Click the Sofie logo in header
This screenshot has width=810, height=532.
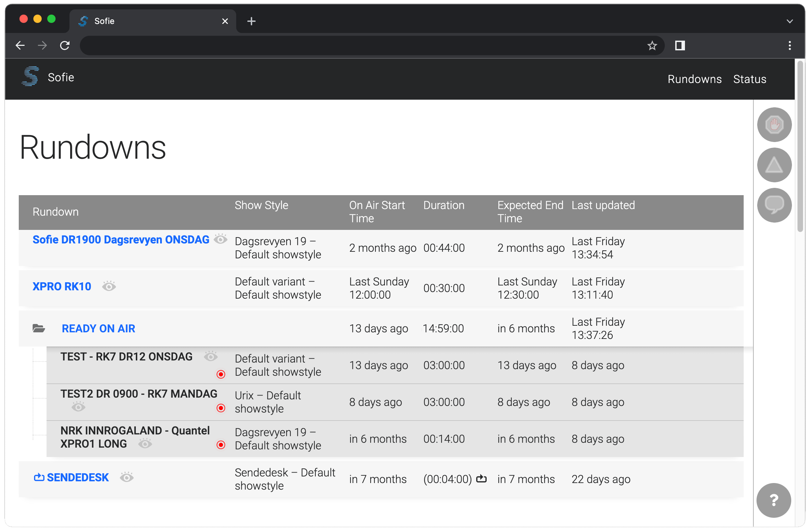click(x=31, y=76)
